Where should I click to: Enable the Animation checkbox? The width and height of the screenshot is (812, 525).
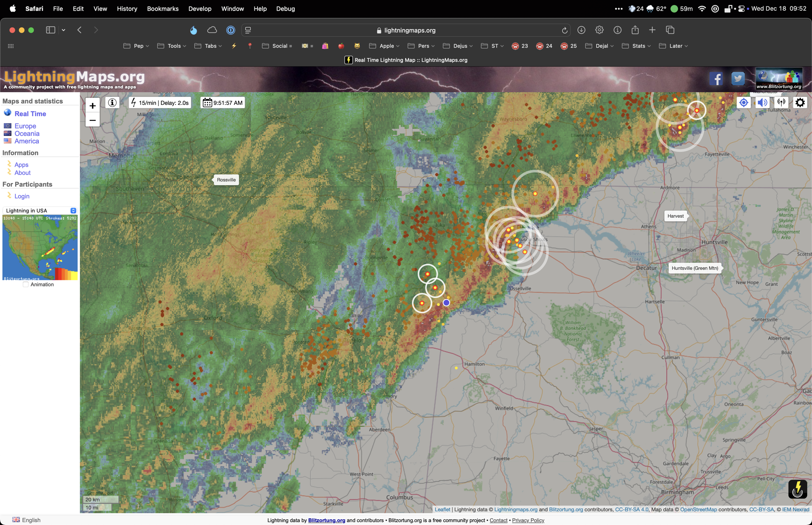click(x=26, y=284)
